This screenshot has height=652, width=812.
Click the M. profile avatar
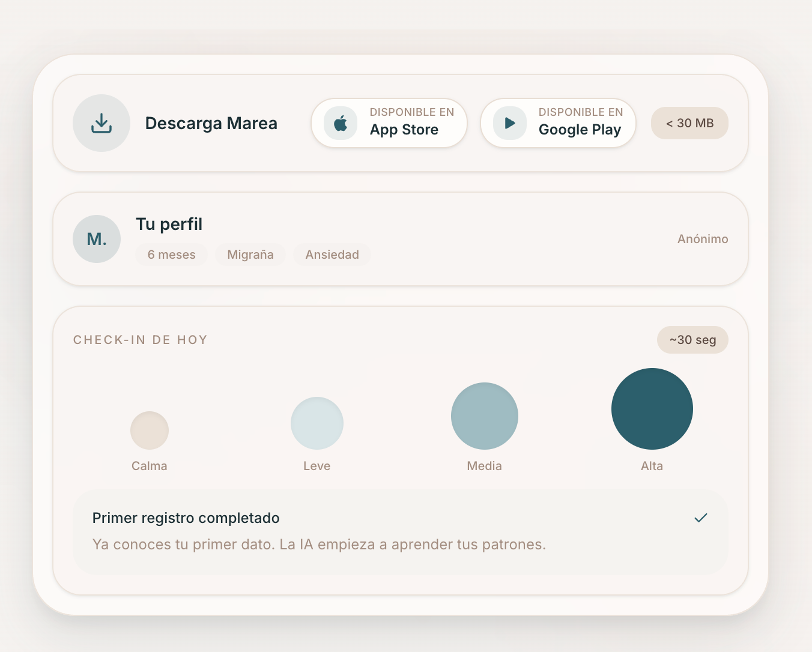[x=97, y=239]
